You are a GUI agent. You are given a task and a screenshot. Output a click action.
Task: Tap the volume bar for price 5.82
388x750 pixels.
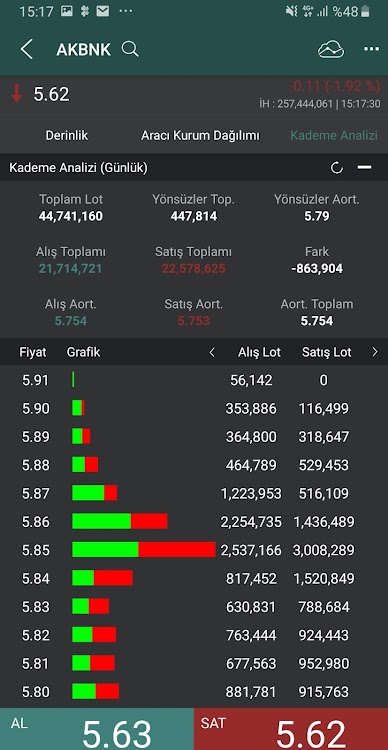[x=94, y=635]
